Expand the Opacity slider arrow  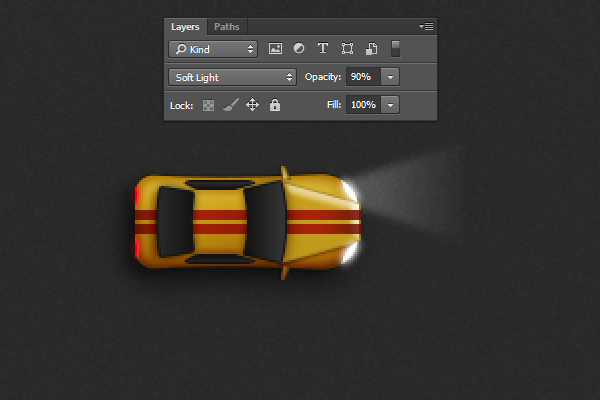pos(390,76)
